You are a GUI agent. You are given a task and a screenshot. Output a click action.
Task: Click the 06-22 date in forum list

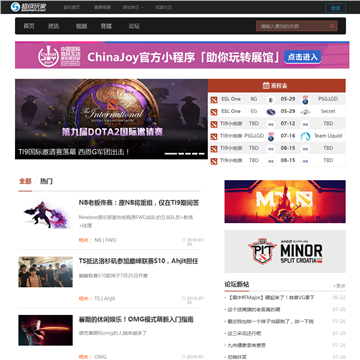click(339, 297)
